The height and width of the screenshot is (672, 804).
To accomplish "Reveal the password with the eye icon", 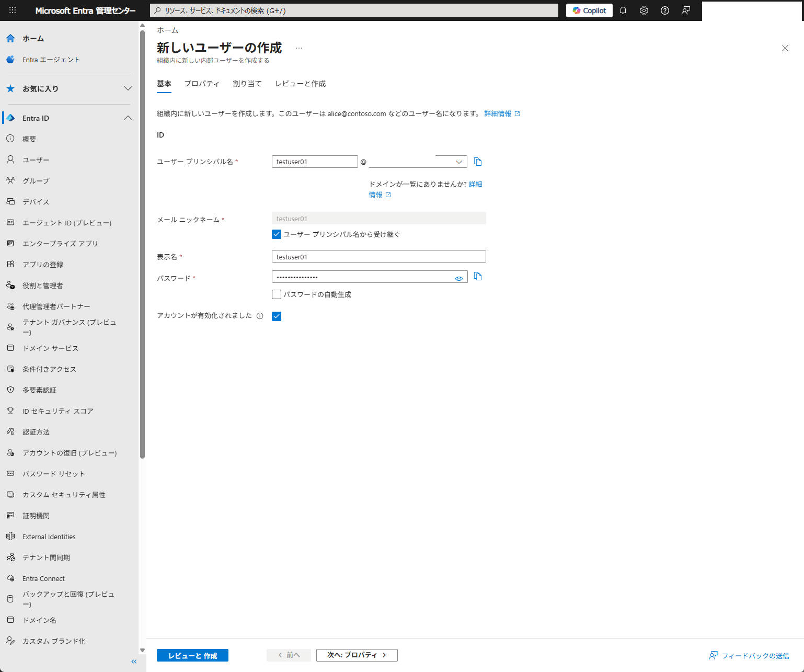I will tap(458, 278).
